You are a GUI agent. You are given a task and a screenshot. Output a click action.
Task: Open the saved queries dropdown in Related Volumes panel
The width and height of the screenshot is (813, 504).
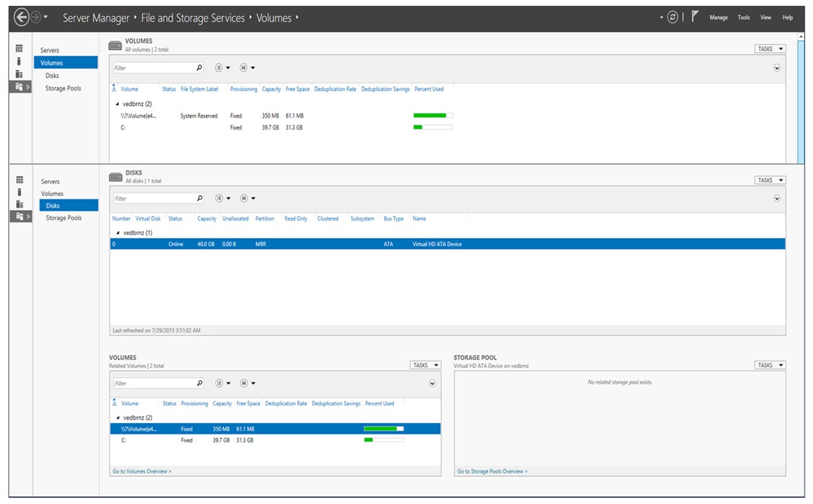(x=247, y=383)
